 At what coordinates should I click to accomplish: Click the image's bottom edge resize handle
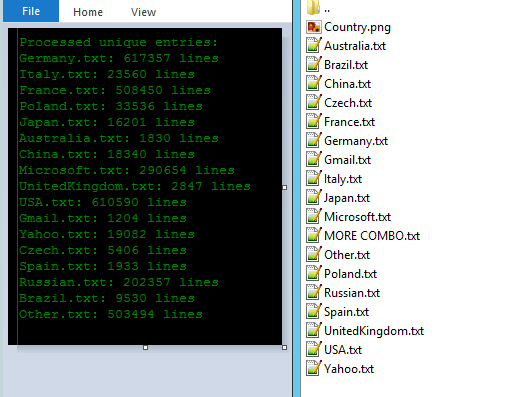pyautogui.click(x=145, y=347)
